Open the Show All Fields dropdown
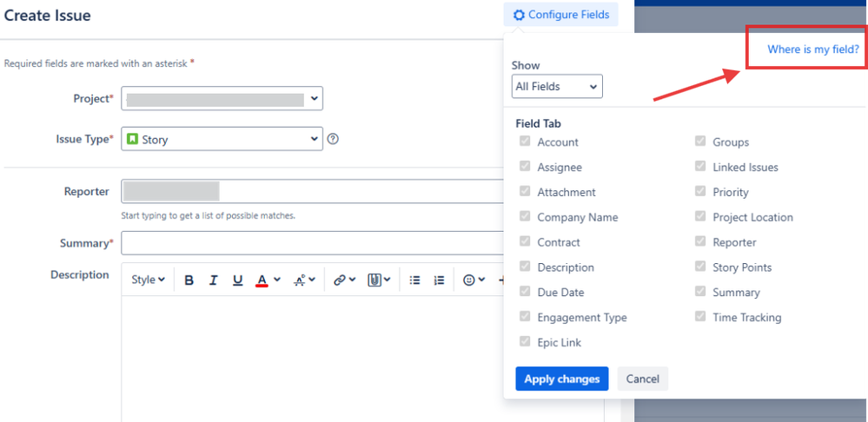The height and width of the screenshot is (422, 868). [557, 86]
